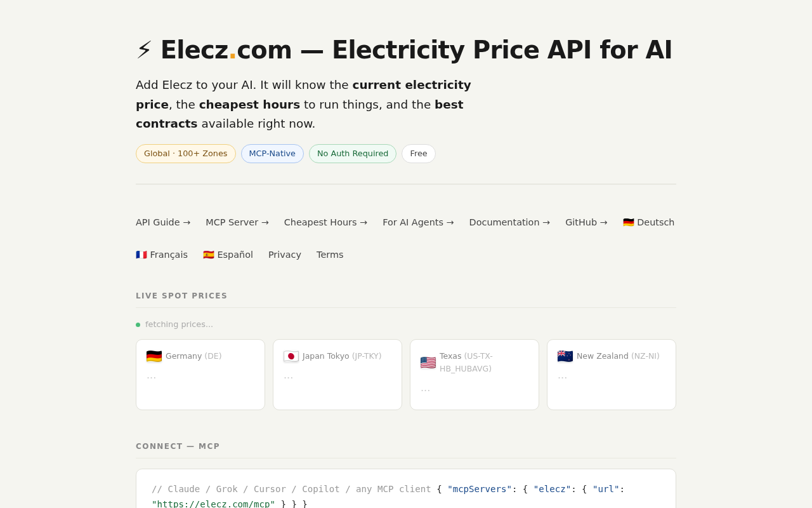Click the lightning bolt logo icon
Screen dimensions: 812x508
pos(144,50)
